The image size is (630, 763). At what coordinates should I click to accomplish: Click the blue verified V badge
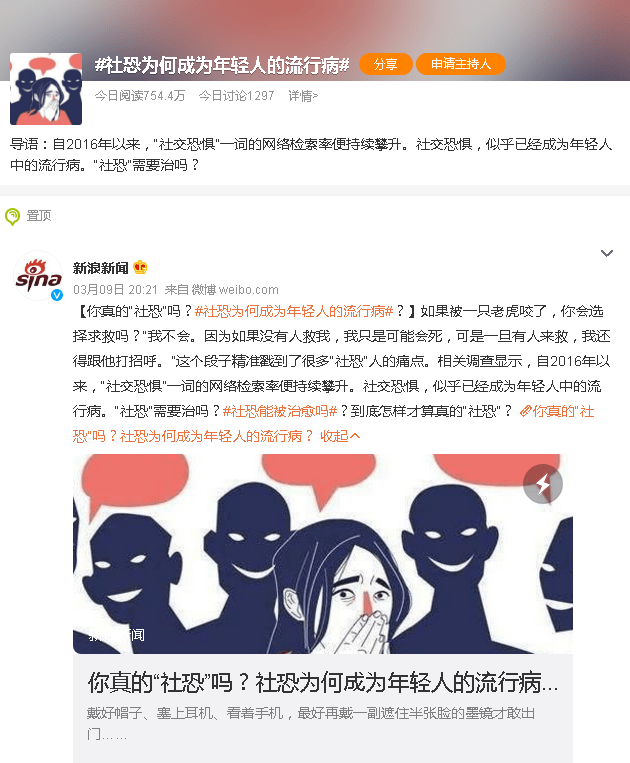coord(57,294)
